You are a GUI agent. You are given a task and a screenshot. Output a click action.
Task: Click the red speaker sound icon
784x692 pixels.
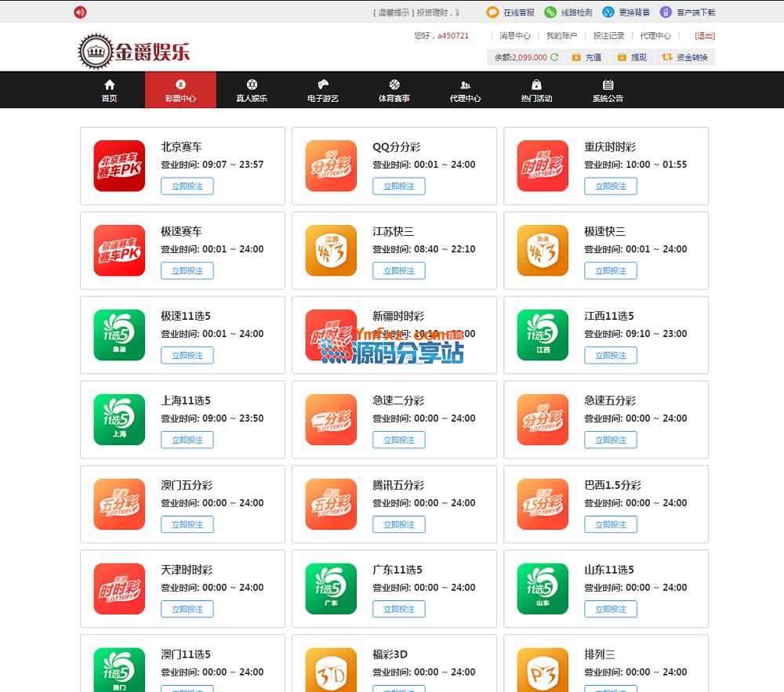click(x=80, y=12)
